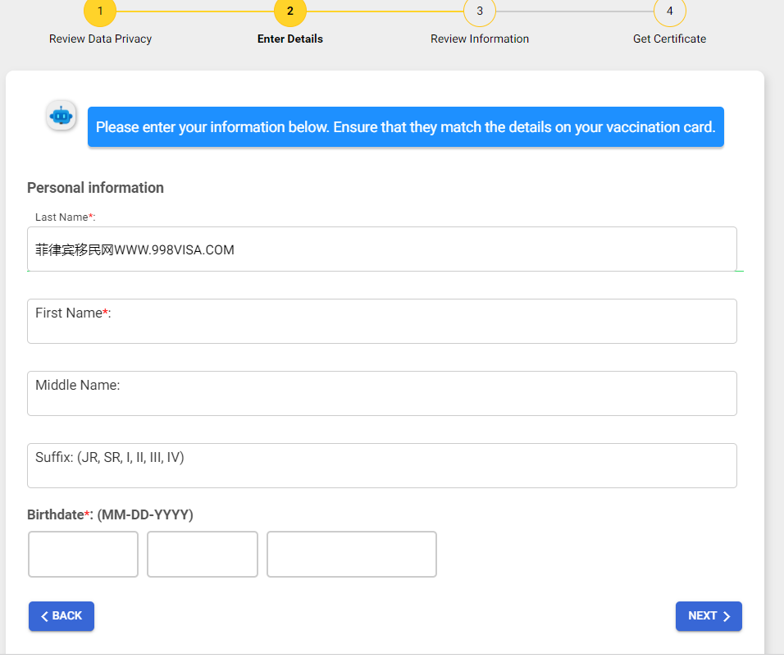Image resolution: width=784 pixels, height=672 pixels.
Task: Select the Middle Name field
Action: pos(381,394)
